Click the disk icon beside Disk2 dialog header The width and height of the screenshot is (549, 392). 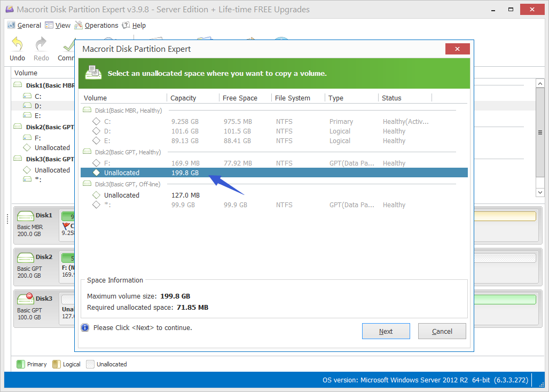click(x=87, y=152)
